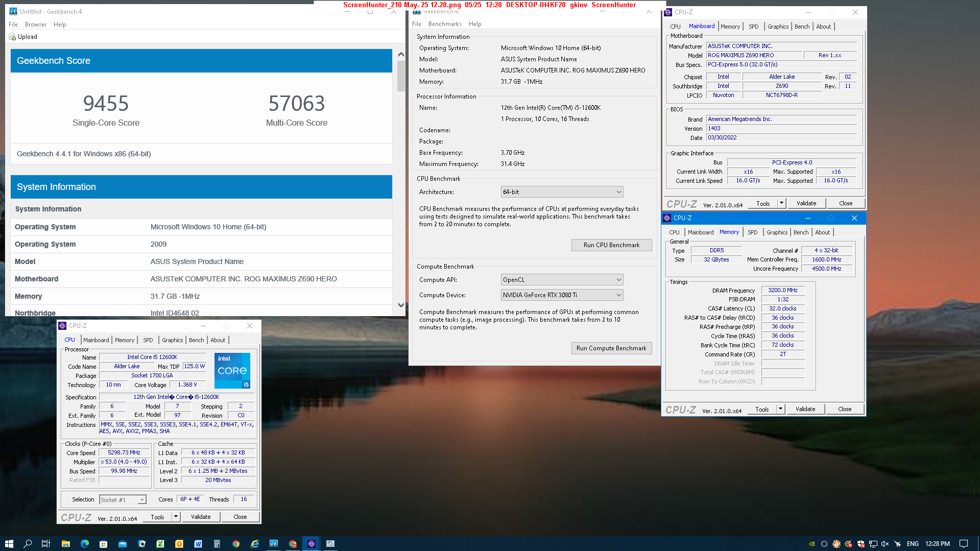
Task: Click the Geekbench results scroll-up arrow
Action: click(x=401, y=54)
